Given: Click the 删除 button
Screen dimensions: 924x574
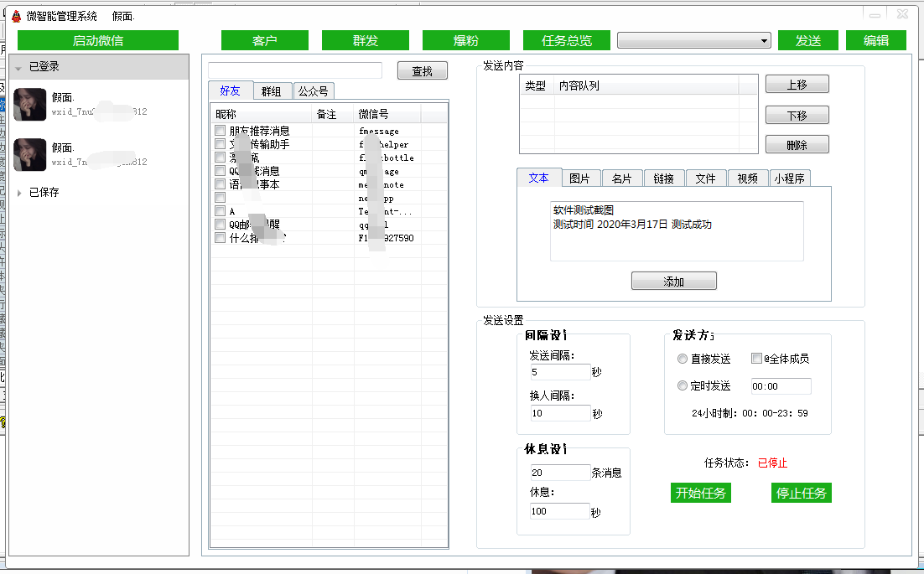Looking at the screenshot, I should (x=797, y=145).
